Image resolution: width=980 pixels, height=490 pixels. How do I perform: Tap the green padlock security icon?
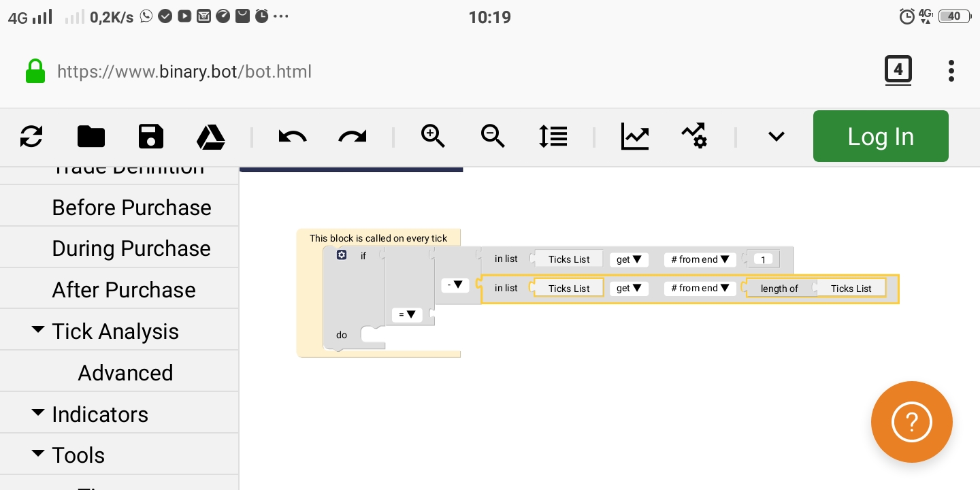pos(35,71)
